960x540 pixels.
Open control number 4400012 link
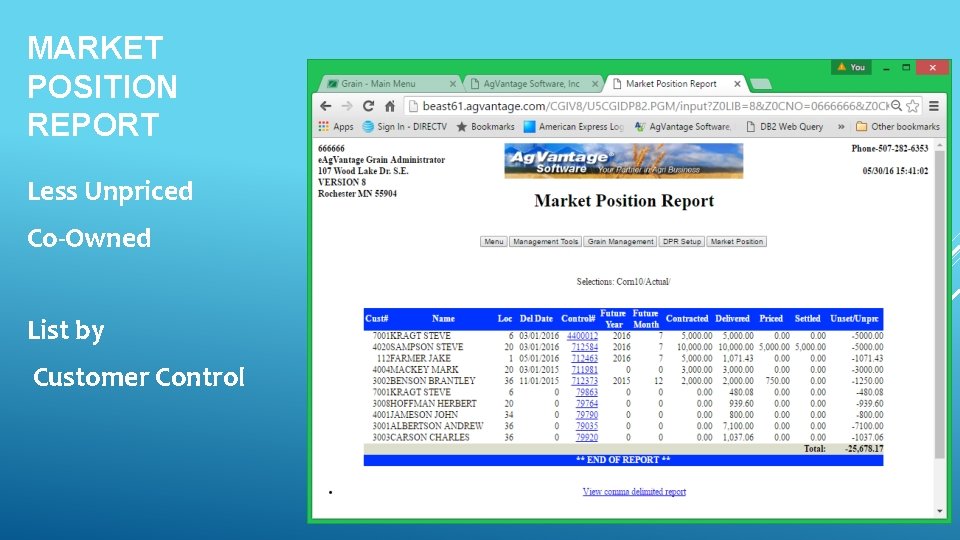click(x=582, y=336)
